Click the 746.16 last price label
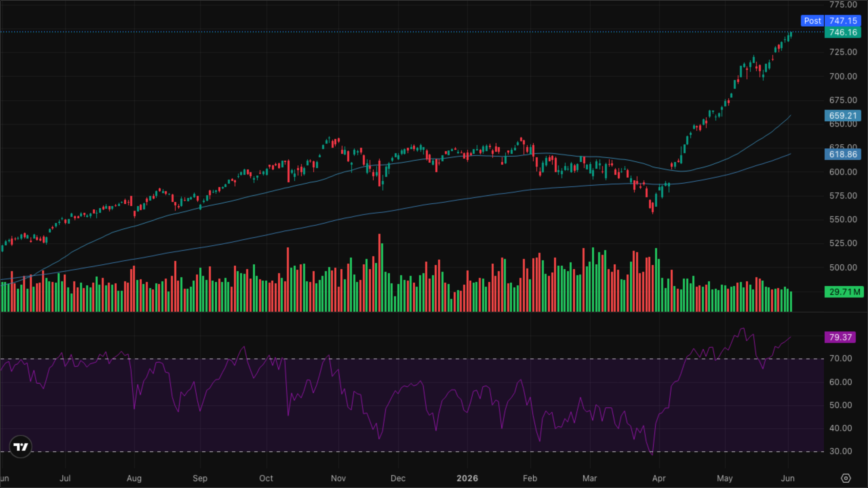The image size is (868, 488). coord(843,32)
